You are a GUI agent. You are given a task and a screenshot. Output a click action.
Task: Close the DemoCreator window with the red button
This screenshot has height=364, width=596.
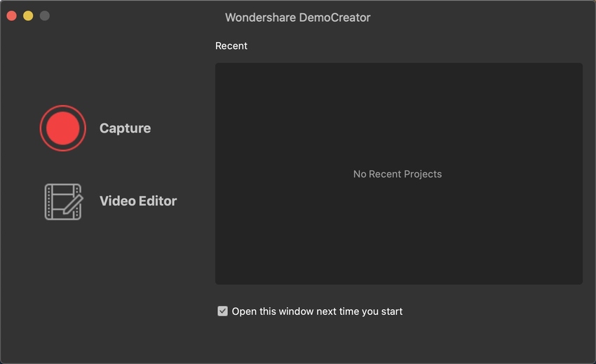[x=11, y=15]
